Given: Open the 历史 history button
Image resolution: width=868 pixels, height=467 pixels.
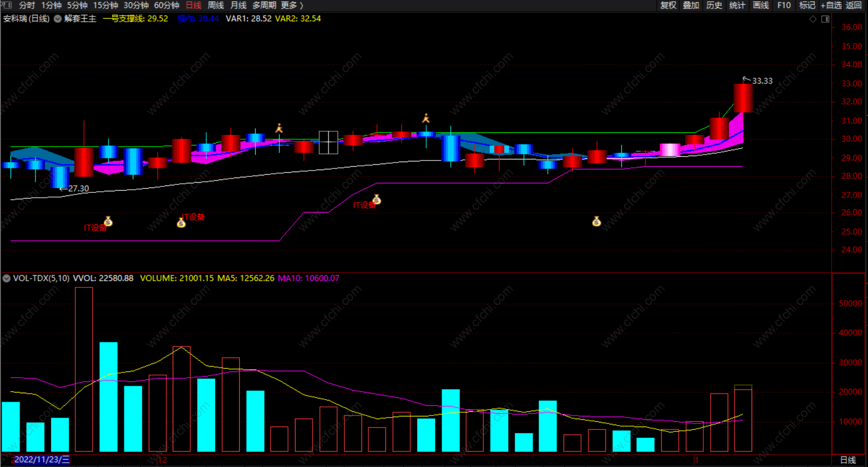Looking at the screenshot, I should (714, 5).
